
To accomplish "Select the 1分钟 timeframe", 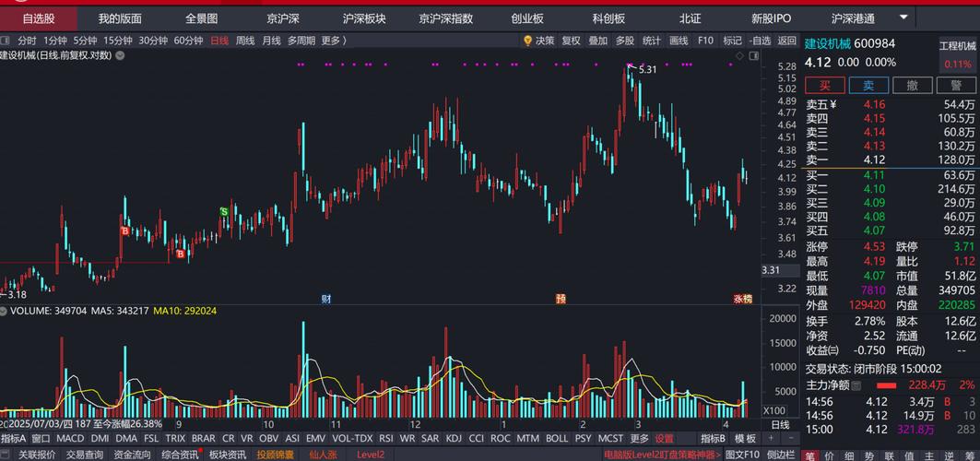I will pyautogui.click(x=55, y=41).
